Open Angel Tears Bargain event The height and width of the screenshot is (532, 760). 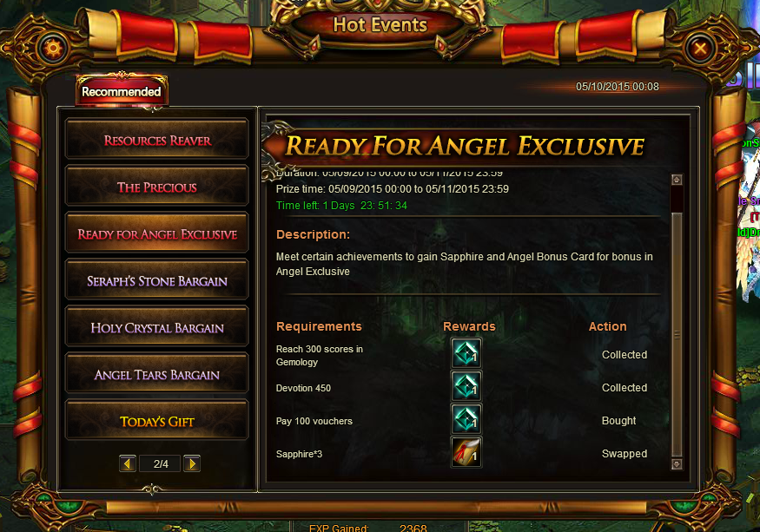157,373
